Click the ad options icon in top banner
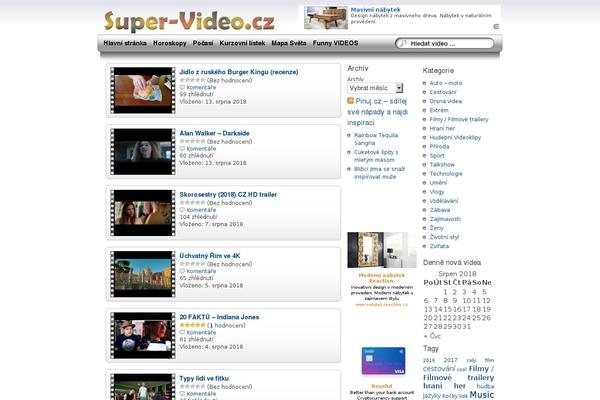Image resolution: width=600 pixels, height=400 pixels. point(496,26)
